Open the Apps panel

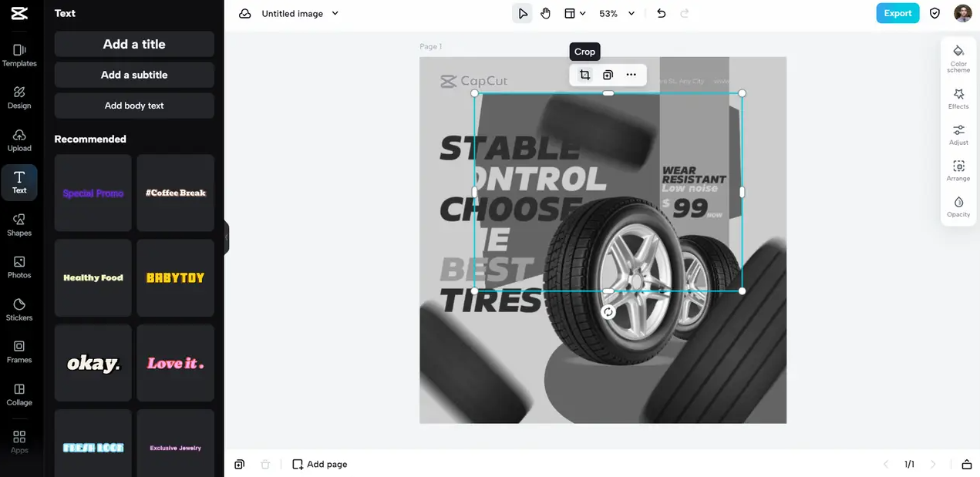(x=19, y=442)
